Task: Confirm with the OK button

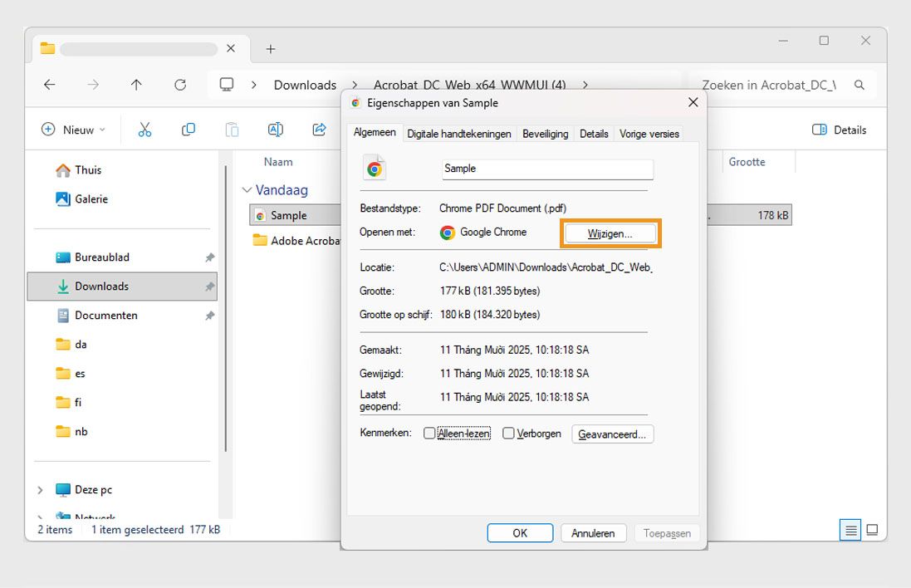Action: (x=520, y=533)
